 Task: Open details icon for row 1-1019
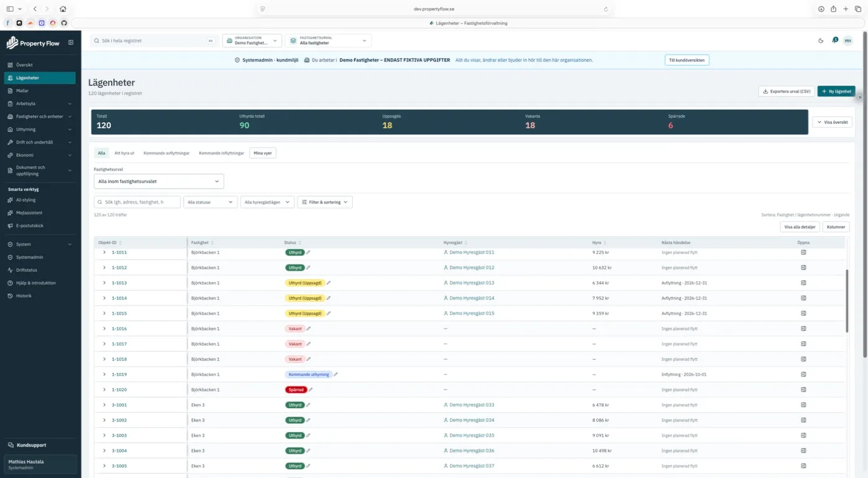click(x=803, y=374)
